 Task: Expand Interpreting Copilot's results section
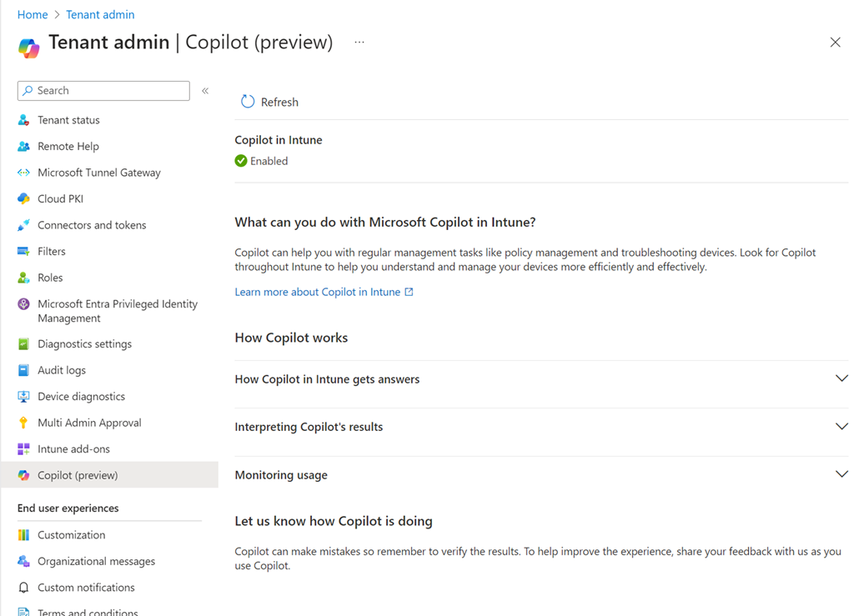(841, 427)
